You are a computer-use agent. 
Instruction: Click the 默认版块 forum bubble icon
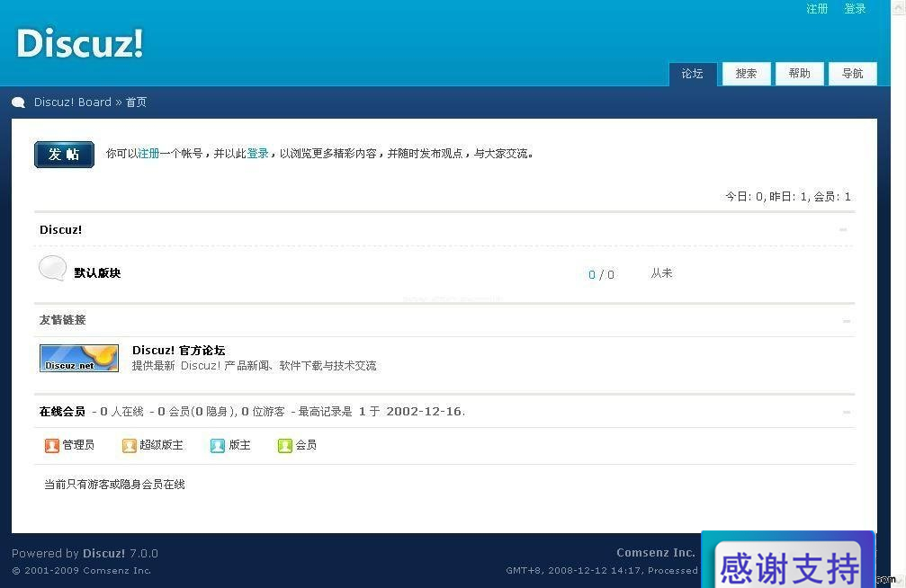click(52, 269)
